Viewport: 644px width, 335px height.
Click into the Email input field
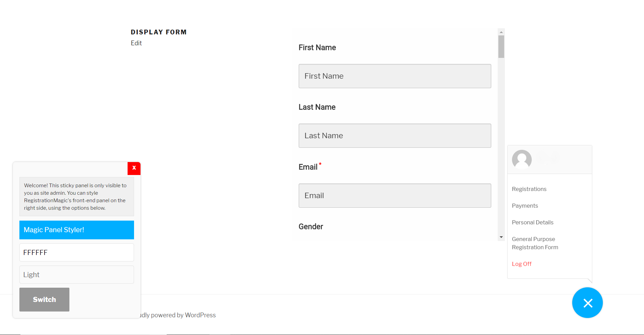[x=395, y=196]
